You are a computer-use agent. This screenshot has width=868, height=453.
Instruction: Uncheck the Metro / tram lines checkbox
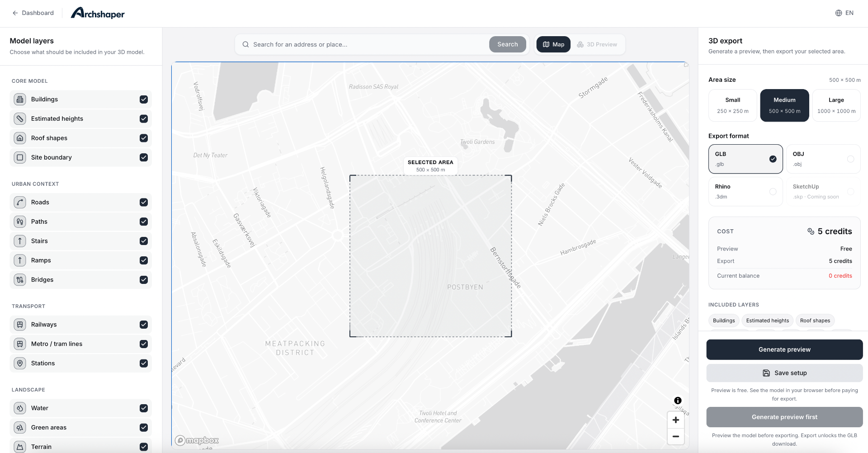pos(144,344)
